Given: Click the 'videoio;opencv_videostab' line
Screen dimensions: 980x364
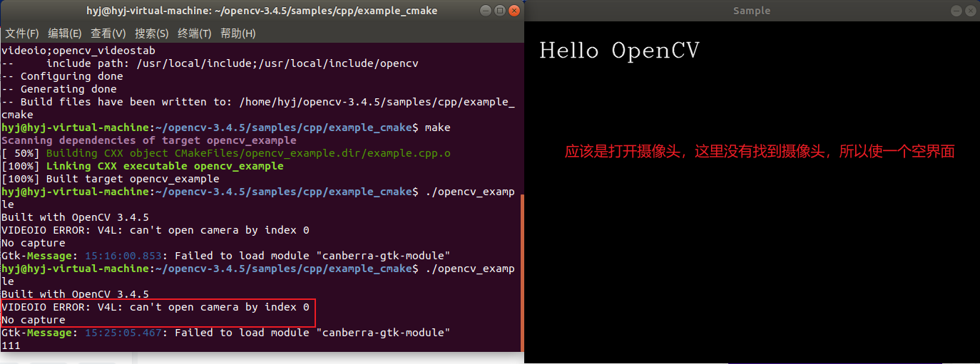Looking at the screenshot, I should [x=78, y=51].
